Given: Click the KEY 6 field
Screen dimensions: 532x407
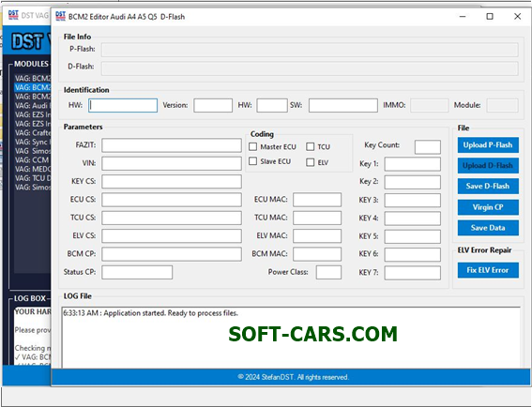Looking at the screenshot, I should [413, 254].
